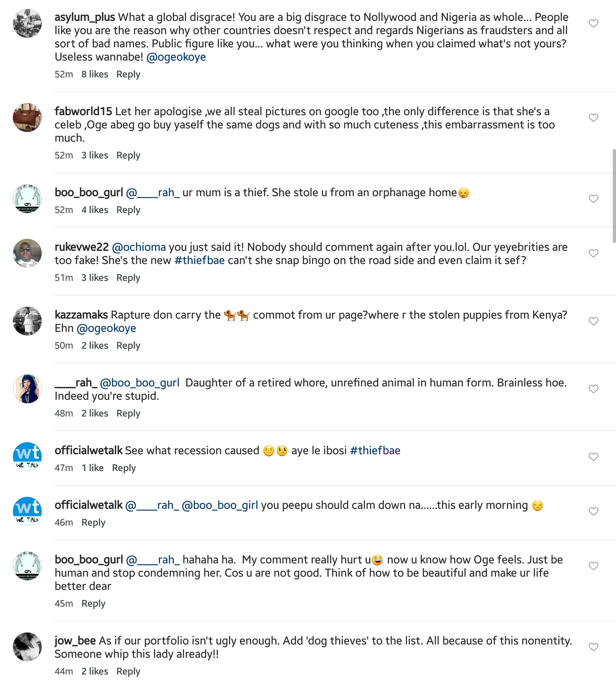Tap heart on jow_bee's comment
The width and height of the screenshot is (616, 687).
click(594, 647)
